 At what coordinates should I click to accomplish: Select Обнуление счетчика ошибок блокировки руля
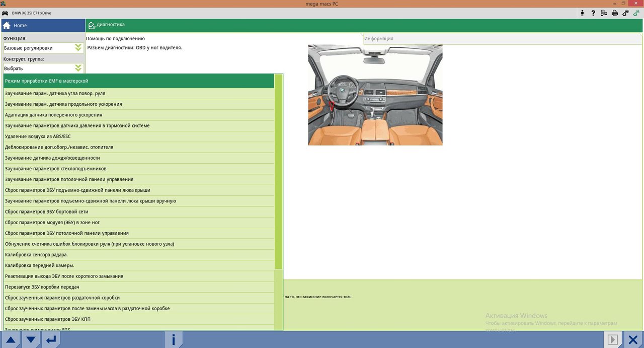tap(139, 244)
